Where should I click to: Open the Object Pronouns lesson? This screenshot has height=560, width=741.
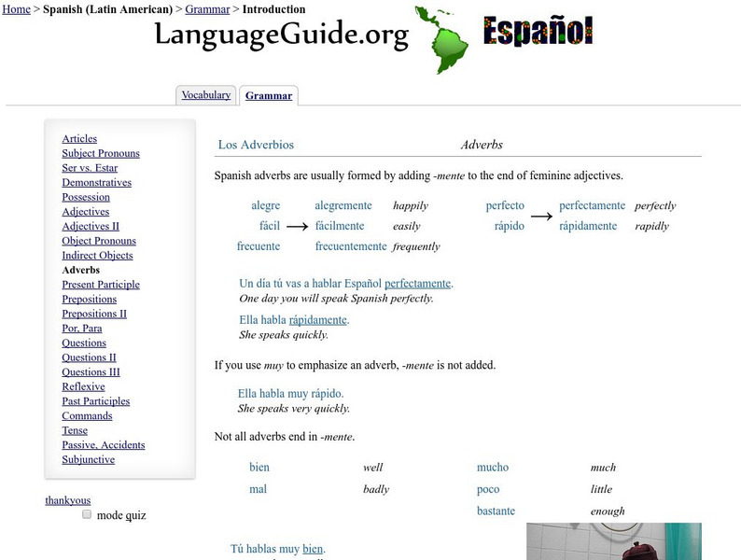pyautogui.click(x=99, y=241)
